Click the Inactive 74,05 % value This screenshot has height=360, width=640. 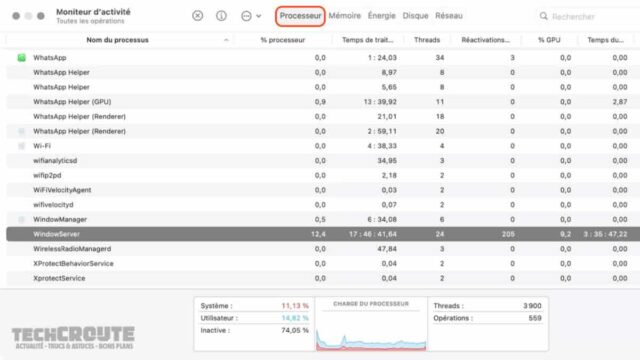pyautogui.click(x=295, y=330)
